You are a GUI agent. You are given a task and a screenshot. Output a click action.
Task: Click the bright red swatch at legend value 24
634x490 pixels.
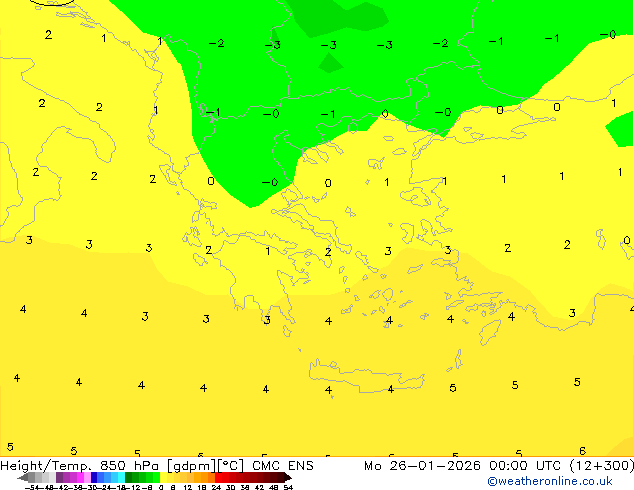pyautogui.click(x=218, y=477)
